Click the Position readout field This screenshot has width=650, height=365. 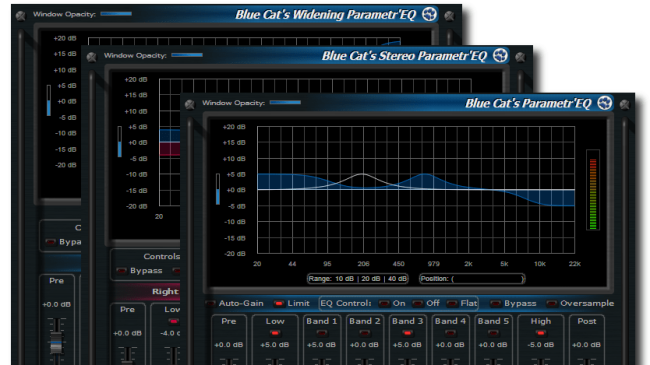[x=472, y=279]
